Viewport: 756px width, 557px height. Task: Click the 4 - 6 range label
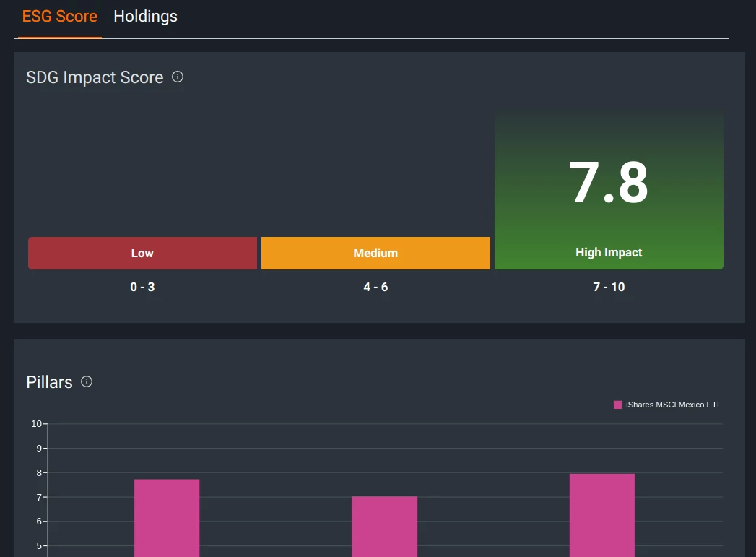click(375, 287)
